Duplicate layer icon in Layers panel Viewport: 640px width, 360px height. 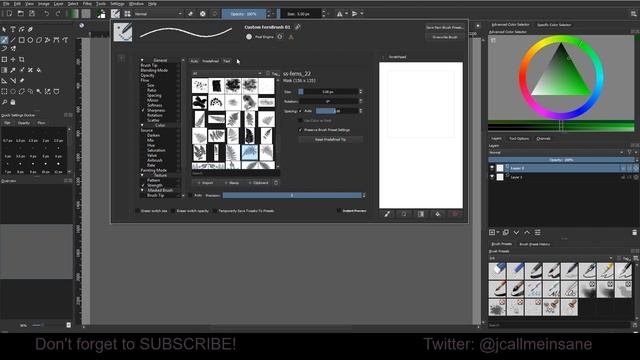[506, 232]
